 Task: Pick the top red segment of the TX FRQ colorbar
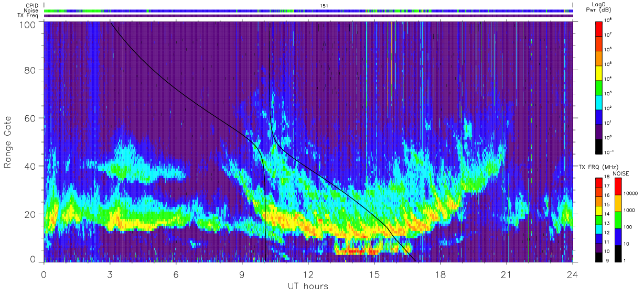(x=600, y=183)
